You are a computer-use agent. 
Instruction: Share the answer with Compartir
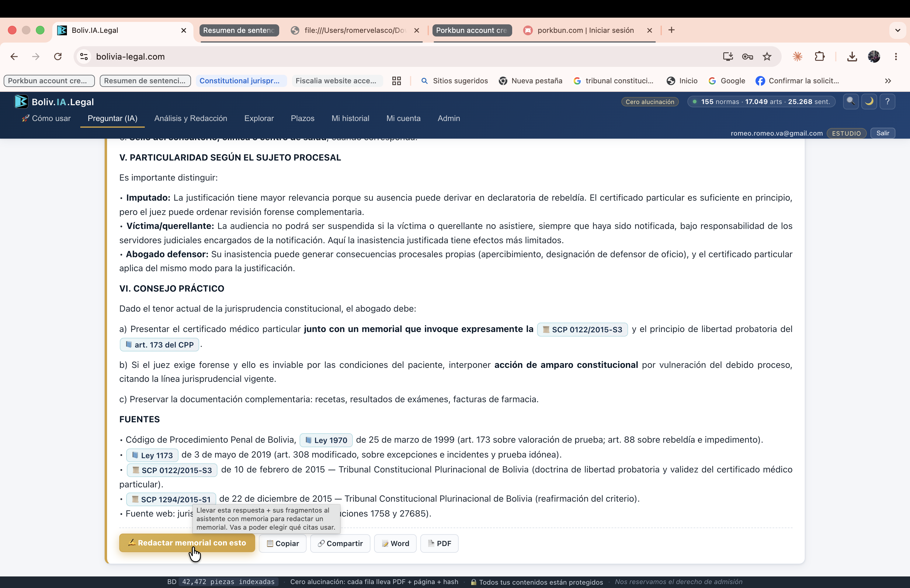pyautogui.click(x=340, y=543)
